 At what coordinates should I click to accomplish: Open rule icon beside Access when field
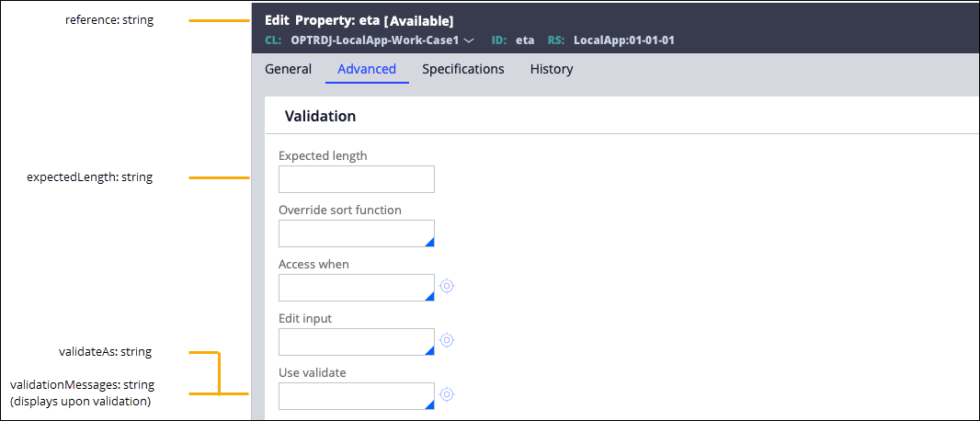point(447,286)
